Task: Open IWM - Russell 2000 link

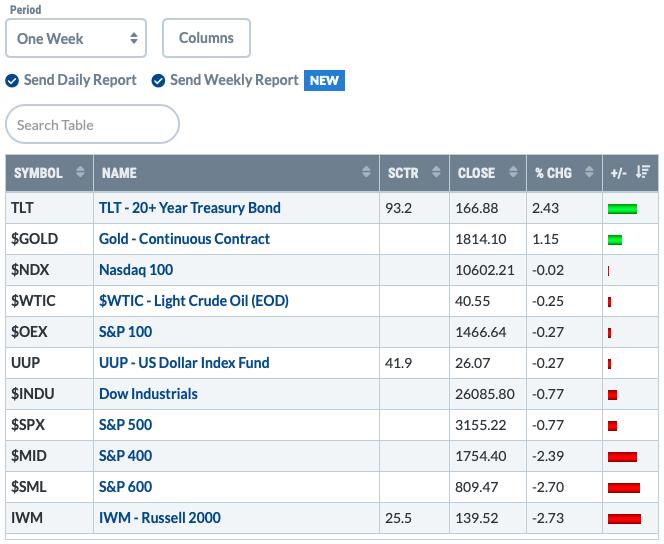Action: [x=160, y=517]
